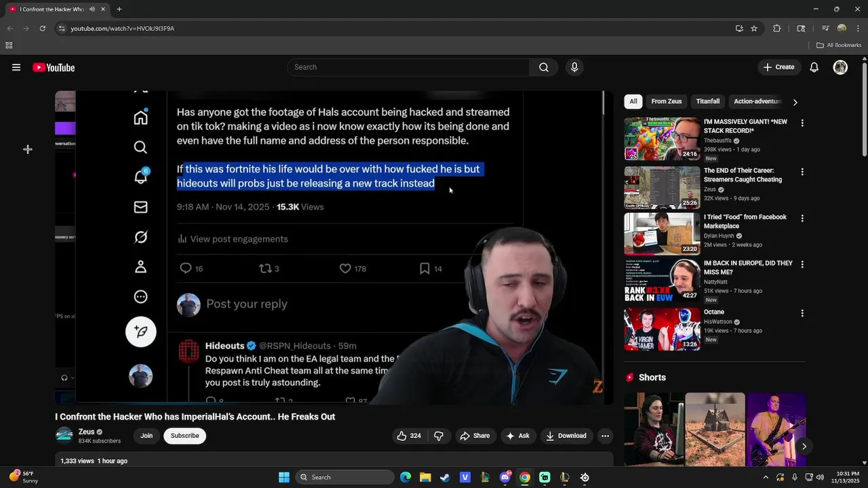
Task: Bookmark this tab with the star
Action: tap(754, 28)
